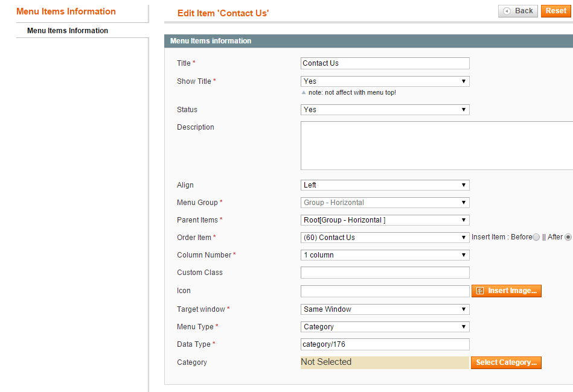Select the After radio button

click(x=568, y=237)
